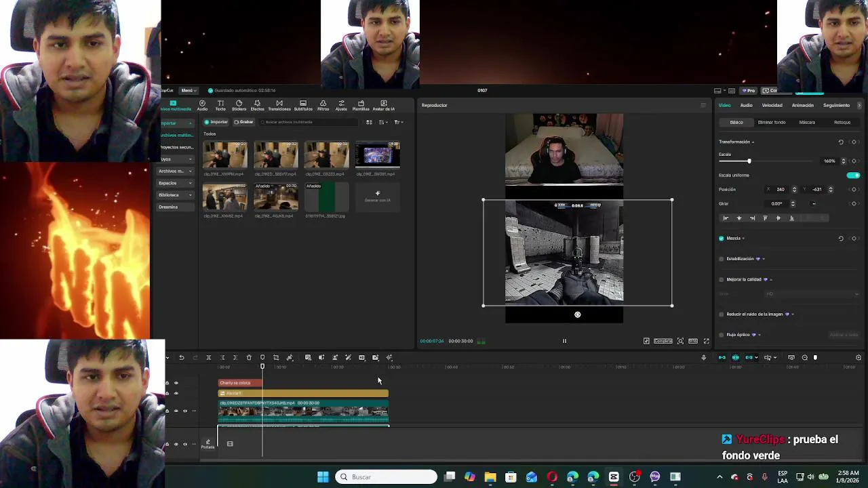Pause playback in the player

(564, 341)
